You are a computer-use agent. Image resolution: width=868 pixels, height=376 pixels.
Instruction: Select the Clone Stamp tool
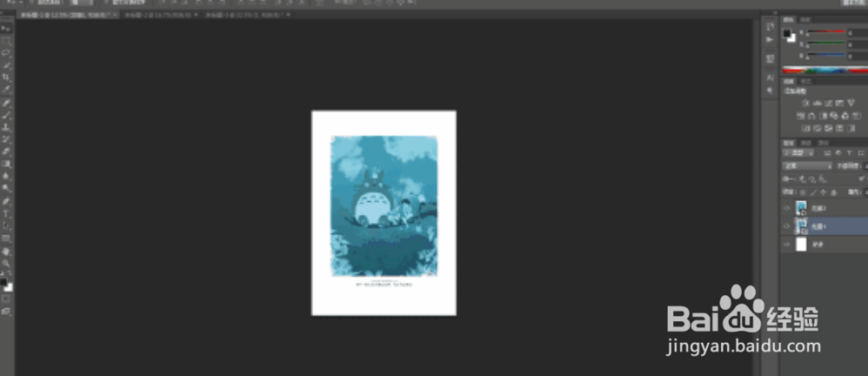(x=6, y=127)
